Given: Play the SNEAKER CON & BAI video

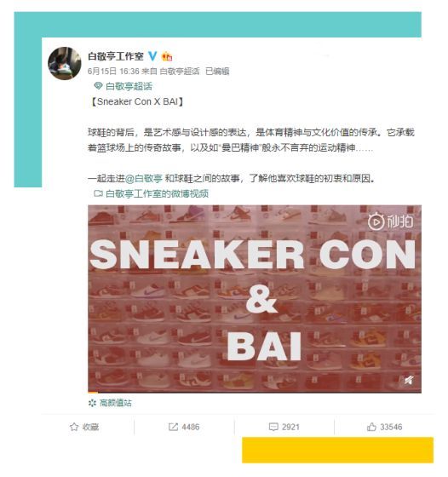Looking at the screenshot, I should [x=255, y=298].
